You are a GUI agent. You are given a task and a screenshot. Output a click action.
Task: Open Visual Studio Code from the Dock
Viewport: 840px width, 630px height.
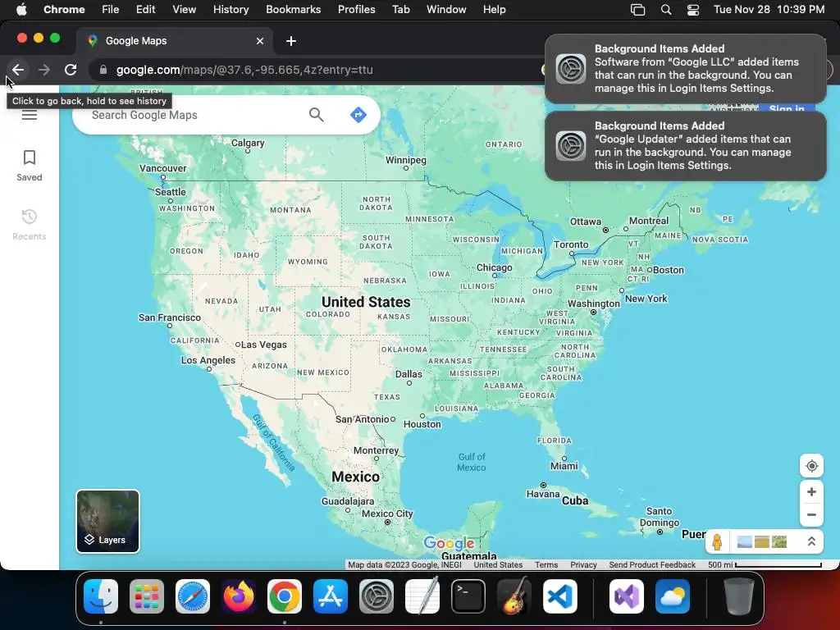[x=559, y=596]
